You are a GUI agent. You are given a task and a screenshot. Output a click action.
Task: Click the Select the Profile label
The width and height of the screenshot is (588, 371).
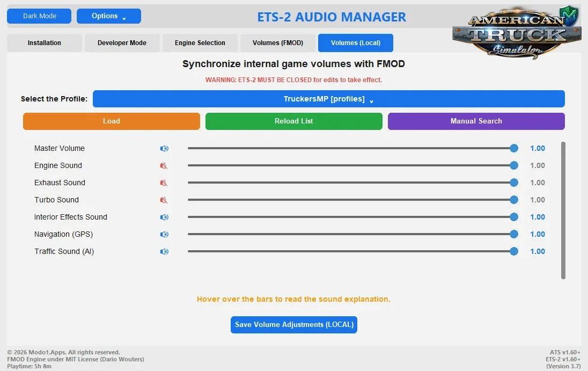54,99
